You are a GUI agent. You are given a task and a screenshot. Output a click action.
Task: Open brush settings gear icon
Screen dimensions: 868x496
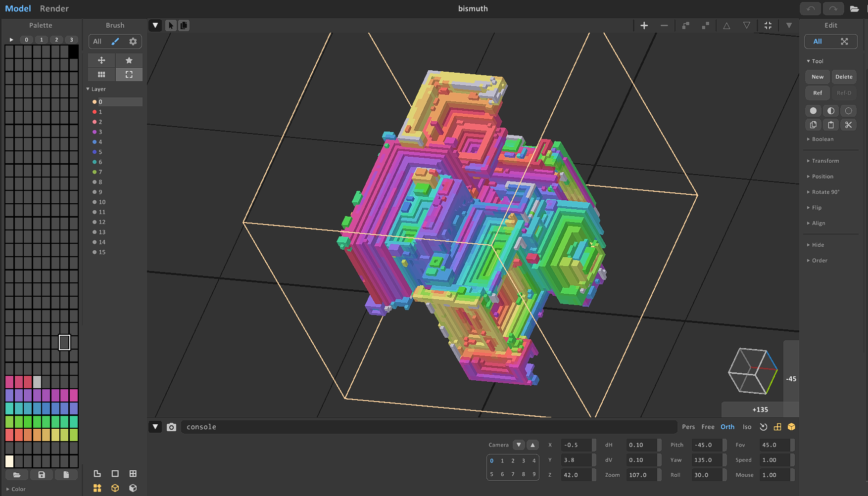pyautogui.click(x=133, y=42)
